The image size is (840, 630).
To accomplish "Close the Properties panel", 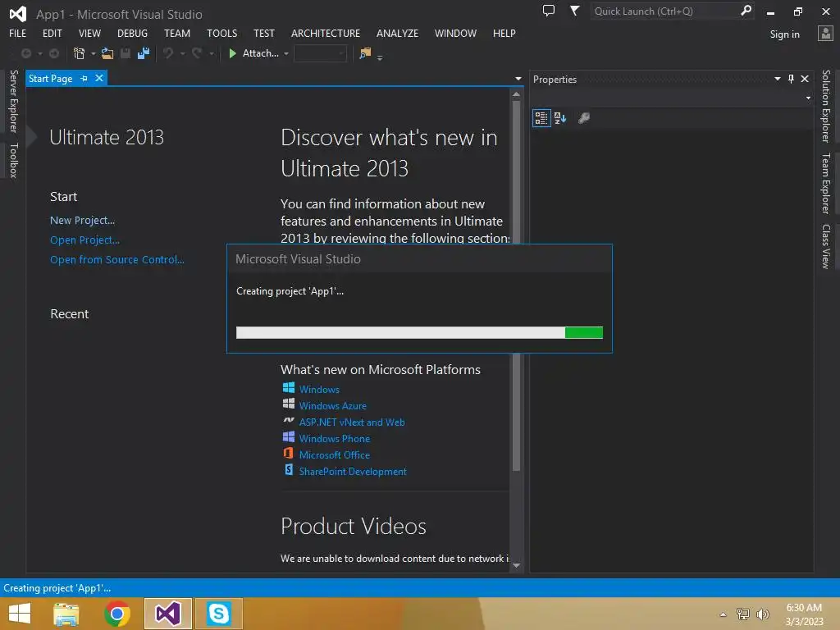I will point(805,79).
